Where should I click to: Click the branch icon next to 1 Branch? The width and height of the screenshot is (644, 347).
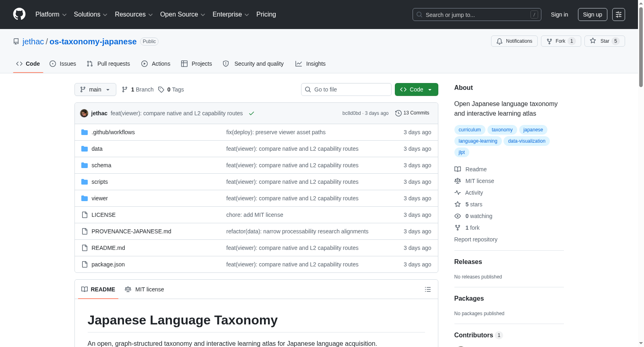coord(125,89)
